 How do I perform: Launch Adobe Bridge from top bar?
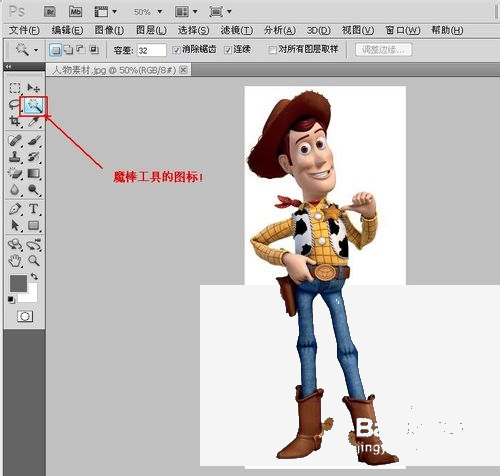(x=50, y=12)
